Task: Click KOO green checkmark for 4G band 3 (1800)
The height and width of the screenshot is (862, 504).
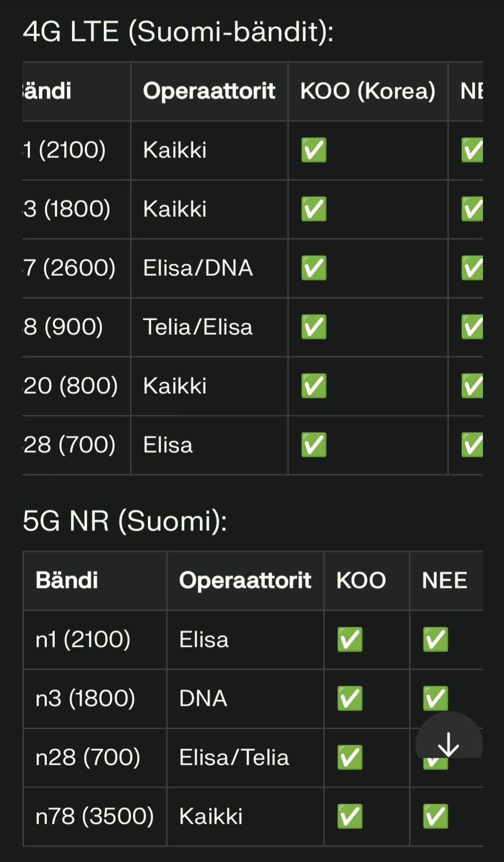Action: (314, 209)
